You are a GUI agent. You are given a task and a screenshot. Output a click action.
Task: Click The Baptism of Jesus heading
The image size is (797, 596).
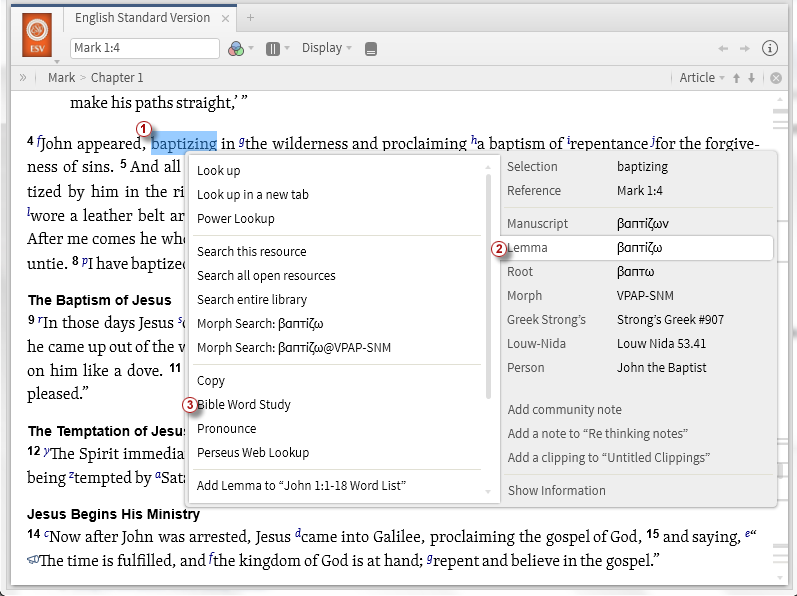click(x=100, y=300)
